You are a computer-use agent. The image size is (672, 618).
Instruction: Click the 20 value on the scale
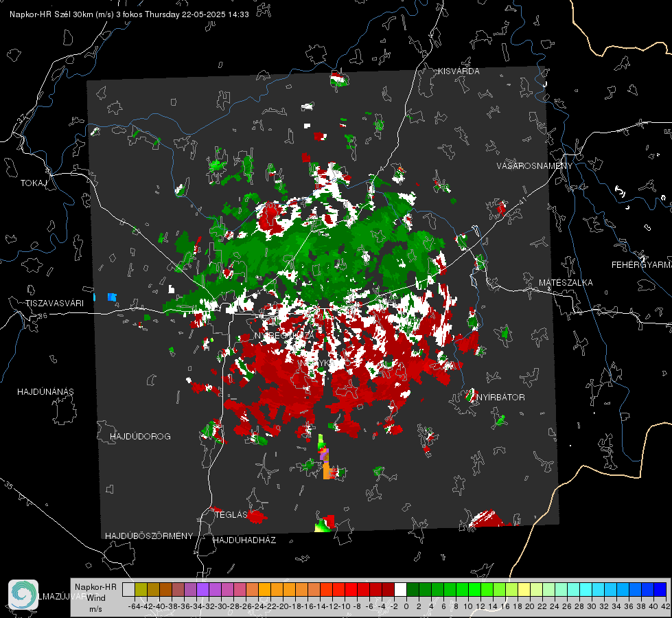point(530,606)
